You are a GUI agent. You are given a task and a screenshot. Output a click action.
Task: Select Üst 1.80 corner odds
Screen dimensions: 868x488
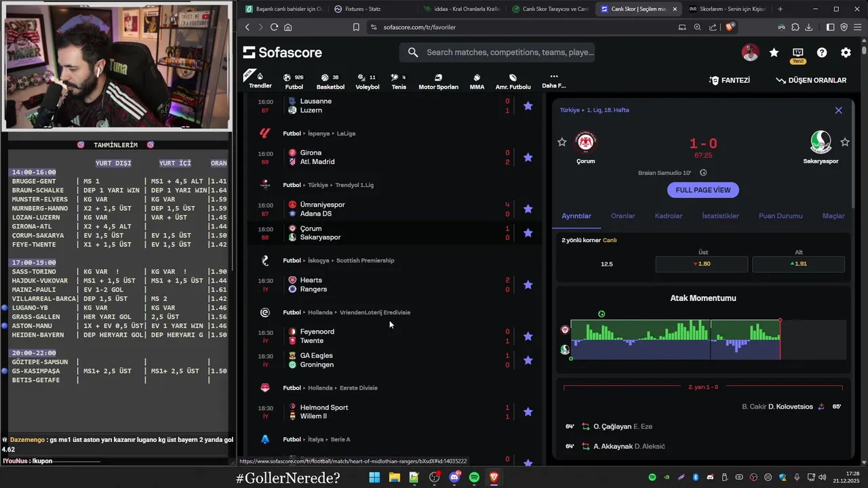702,264
